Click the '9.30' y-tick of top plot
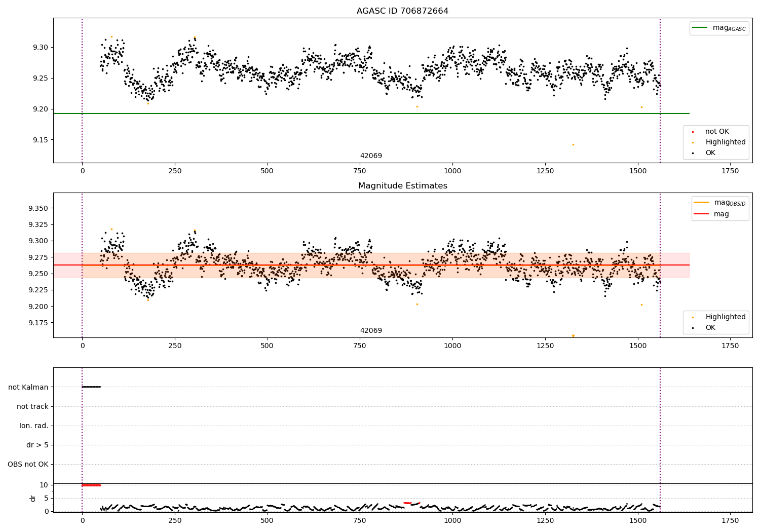 (41, 47)
